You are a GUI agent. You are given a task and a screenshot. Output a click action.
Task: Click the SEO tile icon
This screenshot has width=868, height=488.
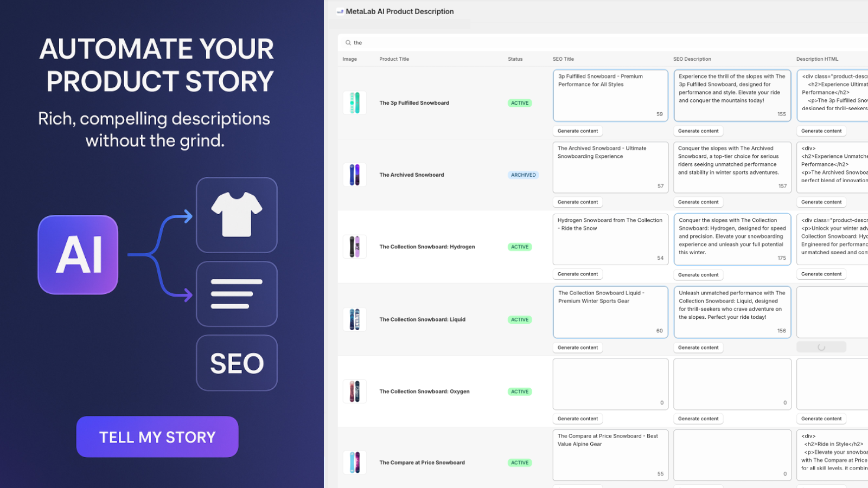click(x=237, y=363)
